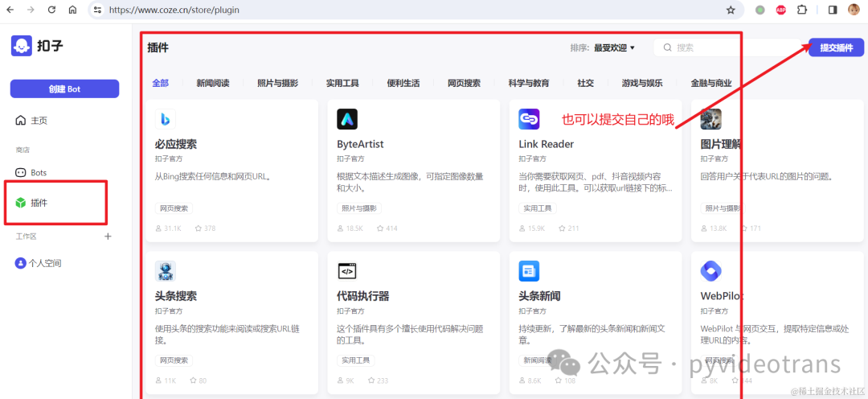Select the 便利生活 category tab
The image size is (868, 399).
pyautogui.click(x=403, y=83)
